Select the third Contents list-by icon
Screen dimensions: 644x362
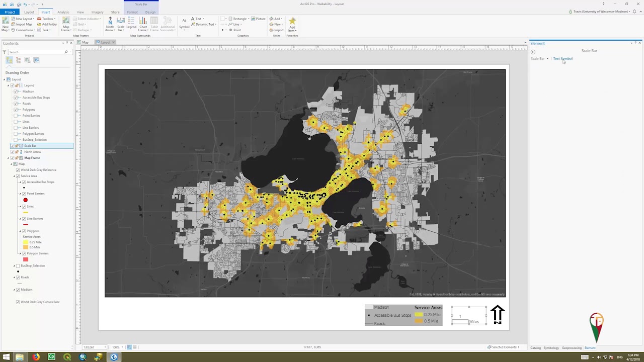[27, 60]
